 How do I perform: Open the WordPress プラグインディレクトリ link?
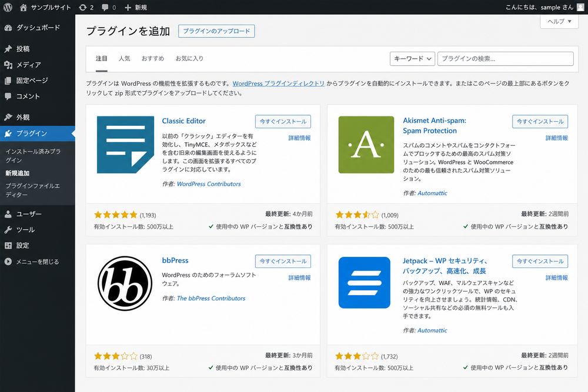pyautogui.click(x=278, y=83)
